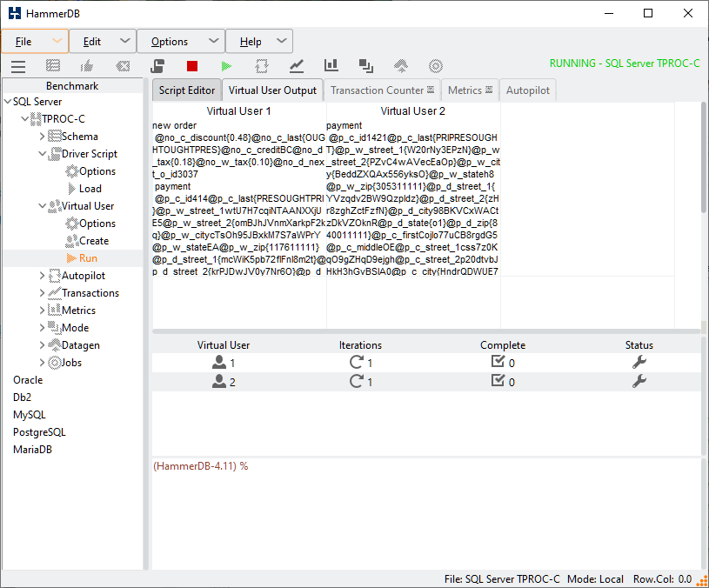Viewport: 709px width, 588px height.
Task: Select the PostgreSQL benchmark entry
Action: 39,432
